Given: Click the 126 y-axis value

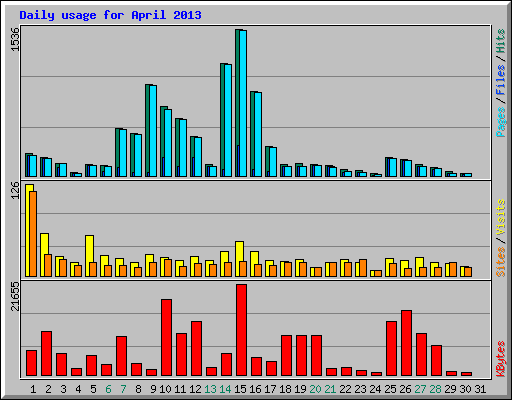Looking at the screenshot, I should coord(15,190).
